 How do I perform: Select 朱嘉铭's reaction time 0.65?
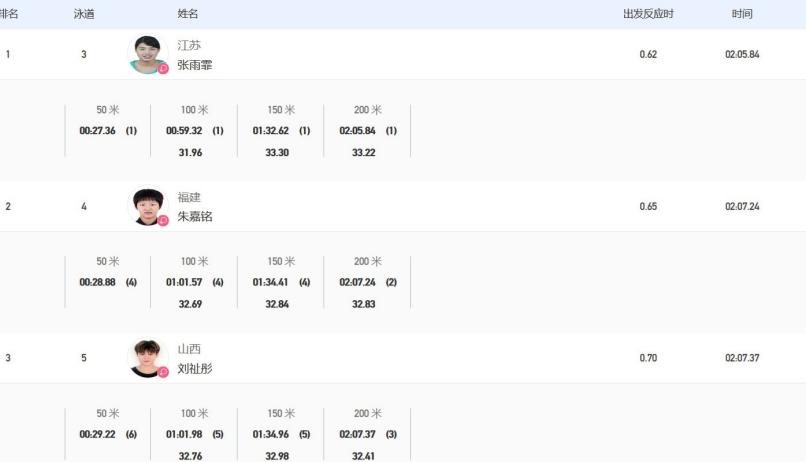pyautogui.click(x=648, y=206)
